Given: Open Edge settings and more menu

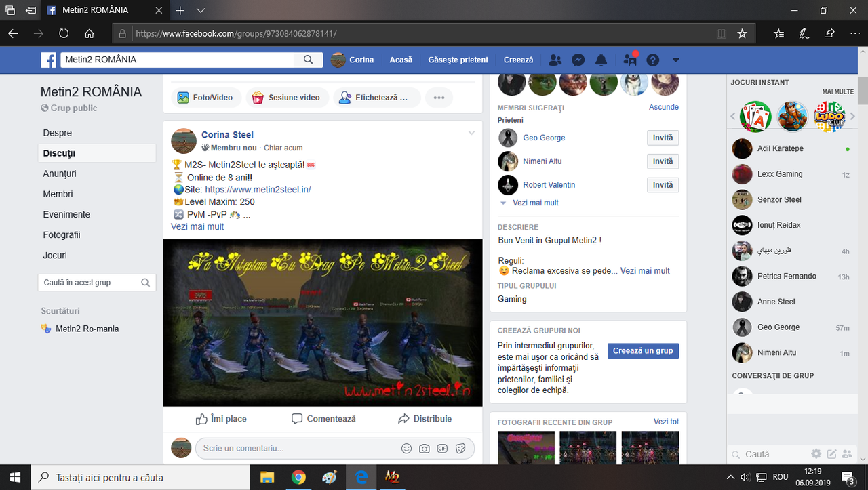Looking at the screenshot, I should point(854,33).
